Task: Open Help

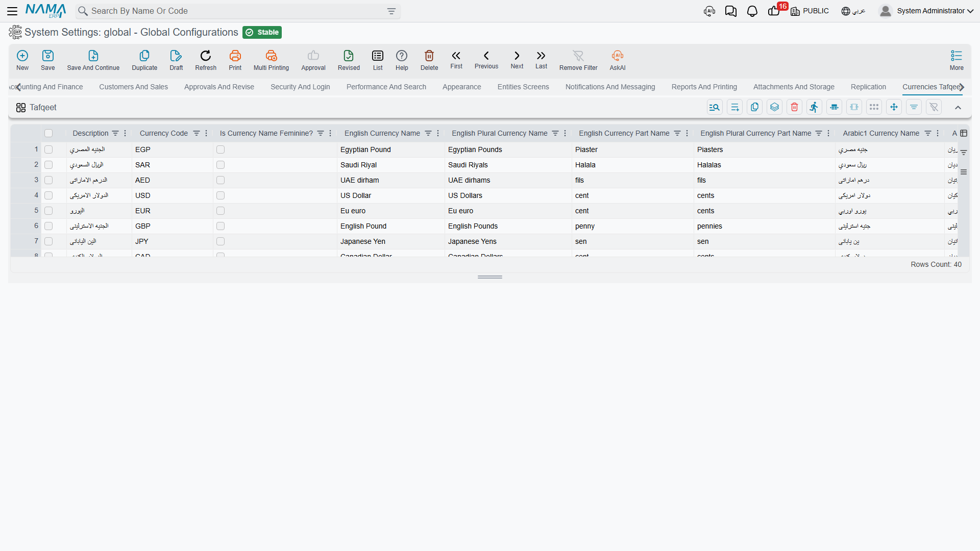Action: [402, 60]
